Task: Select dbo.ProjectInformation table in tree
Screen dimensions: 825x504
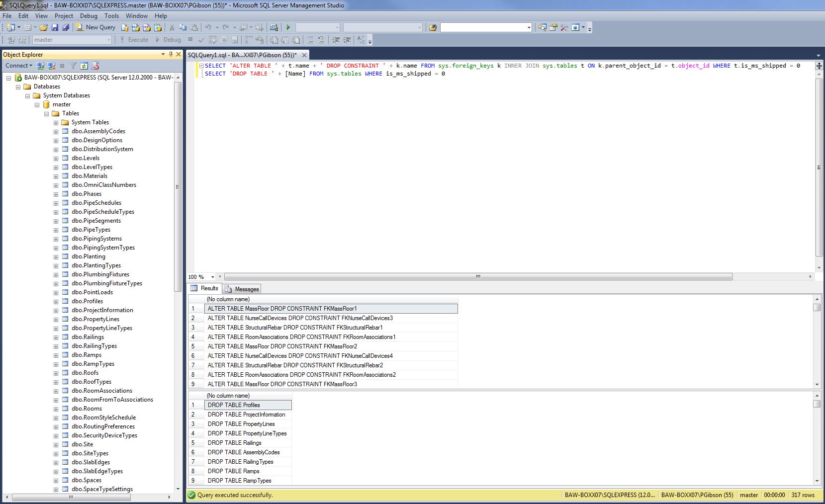Action: (102, 310)
